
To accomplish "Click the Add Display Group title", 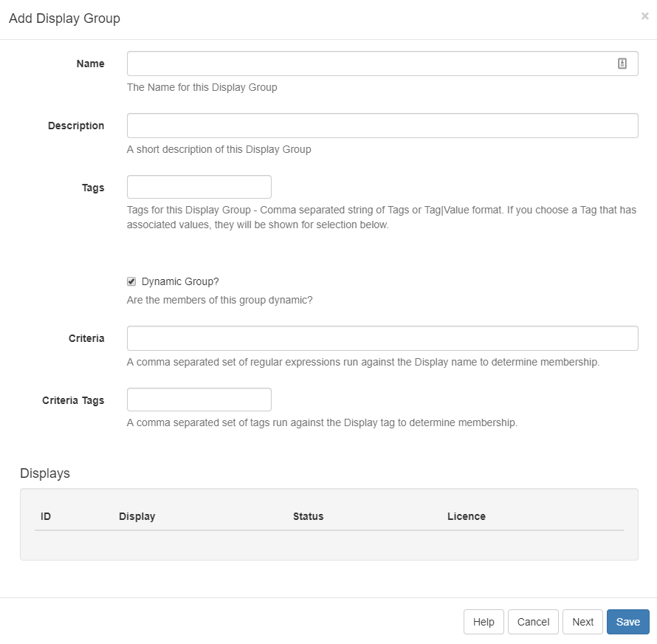I will 64,18.
